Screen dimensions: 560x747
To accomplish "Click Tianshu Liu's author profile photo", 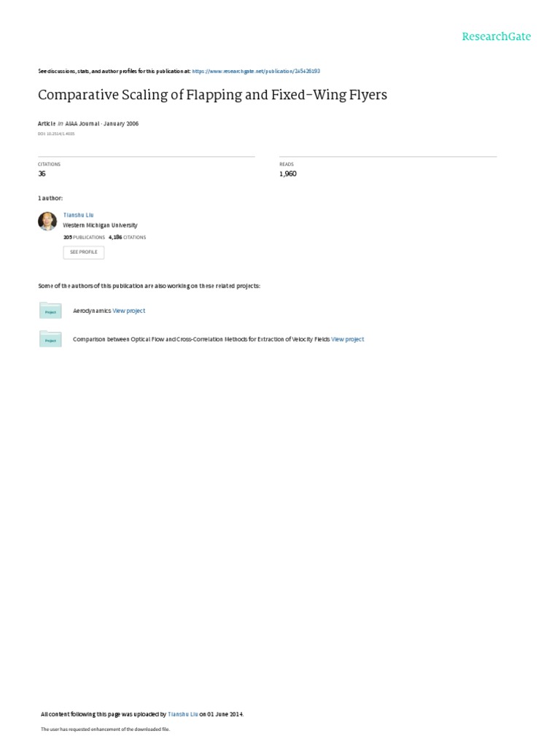I will click(47, 222).
